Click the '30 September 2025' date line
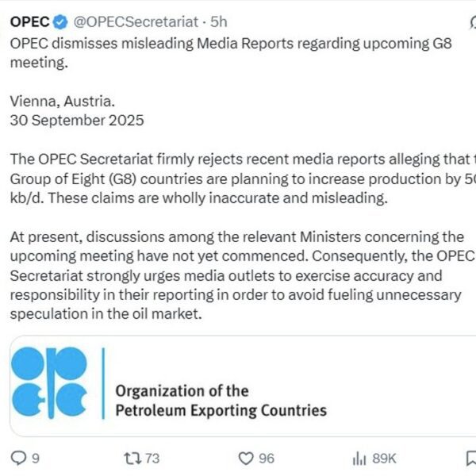 tap(77, 121)
